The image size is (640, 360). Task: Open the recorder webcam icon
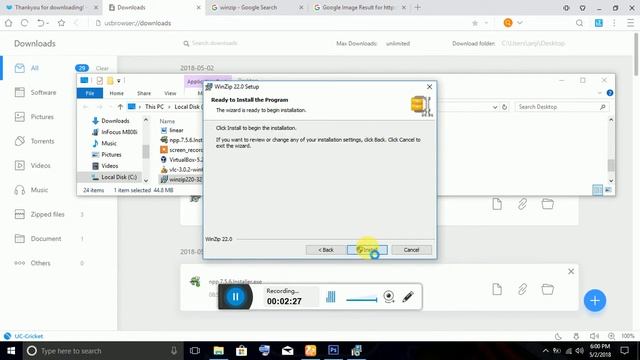pyautogui.click(x=389, y=297)
